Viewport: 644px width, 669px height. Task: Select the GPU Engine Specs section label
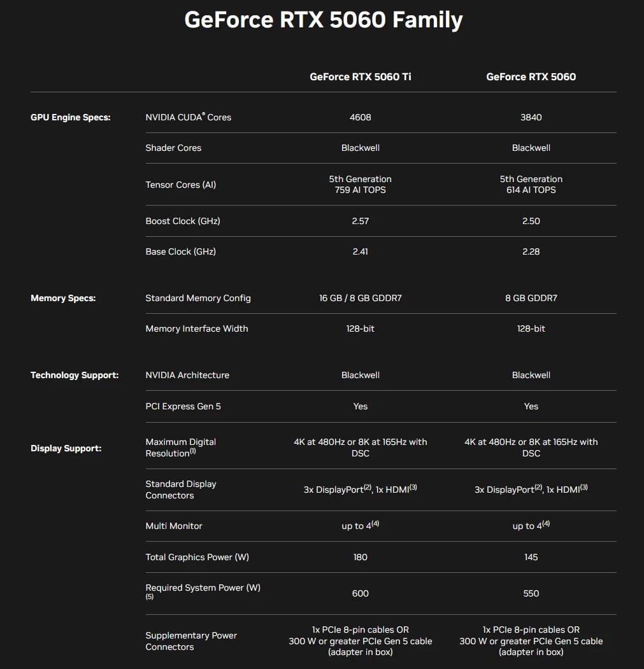click(x=70, y=117)
